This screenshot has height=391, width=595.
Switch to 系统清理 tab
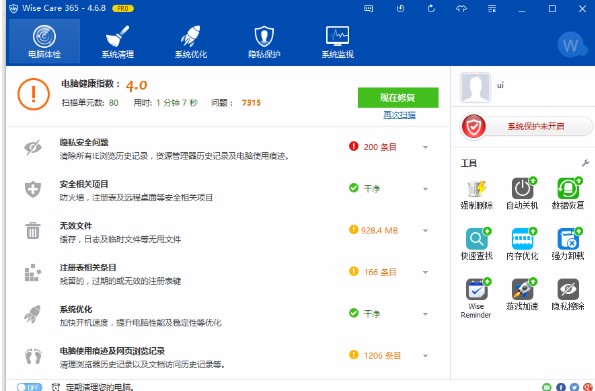(x=118, y=41)
